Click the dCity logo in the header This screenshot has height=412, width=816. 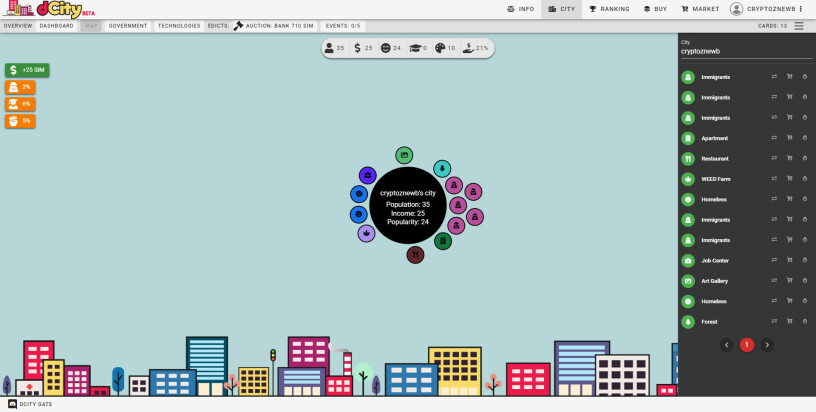click(x=49, y=9)
